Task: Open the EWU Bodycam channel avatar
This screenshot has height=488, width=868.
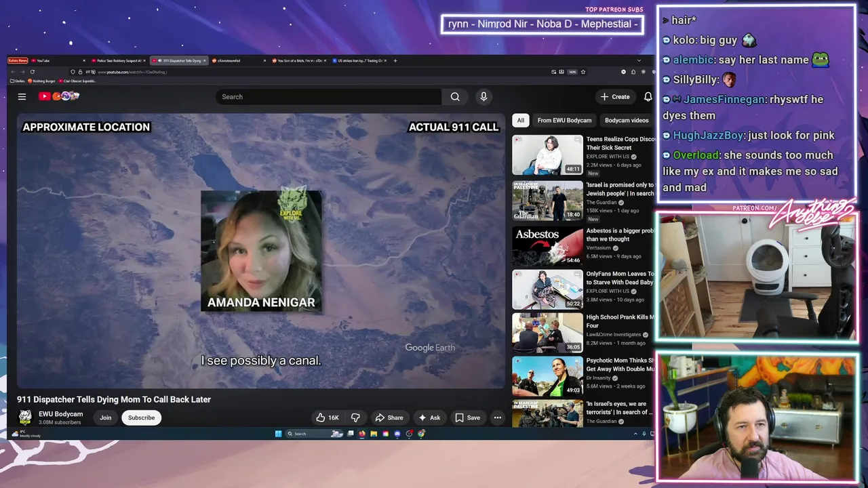Action: [25, 417]
